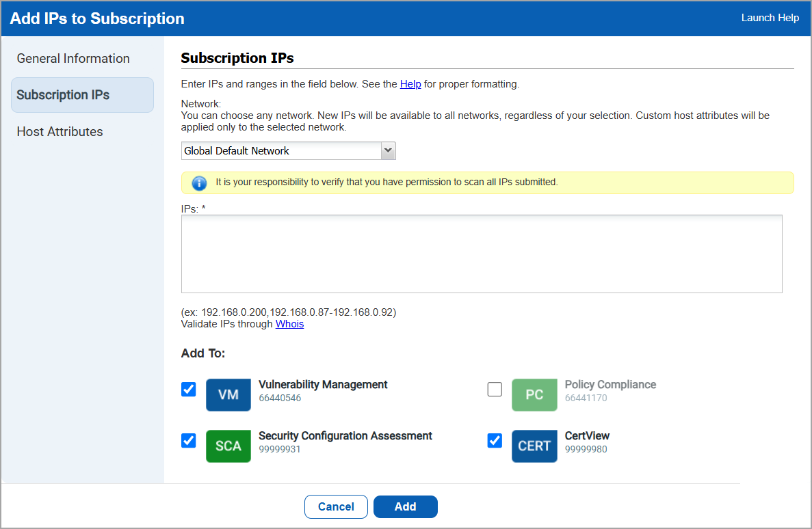
Task: Uncheck the Vulnerability Management checkbox
Action: tap(188, 389)
